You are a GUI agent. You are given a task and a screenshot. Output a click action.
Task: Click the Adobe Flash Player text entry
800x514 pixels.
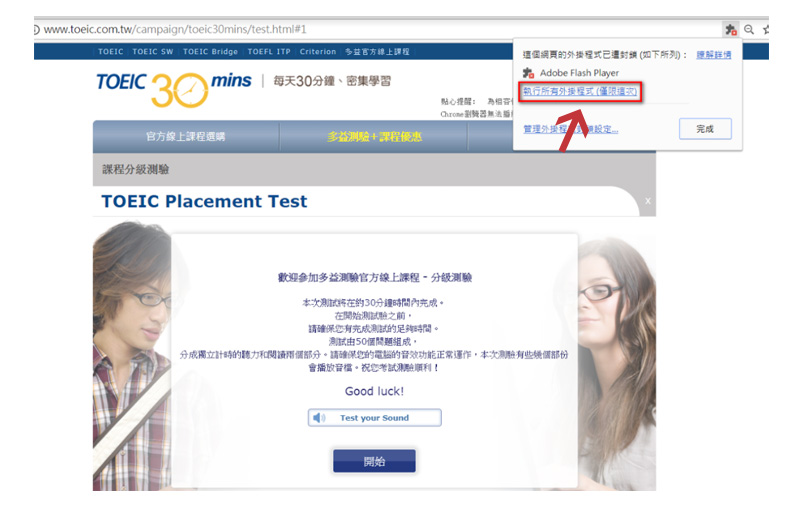coord(579,73)
